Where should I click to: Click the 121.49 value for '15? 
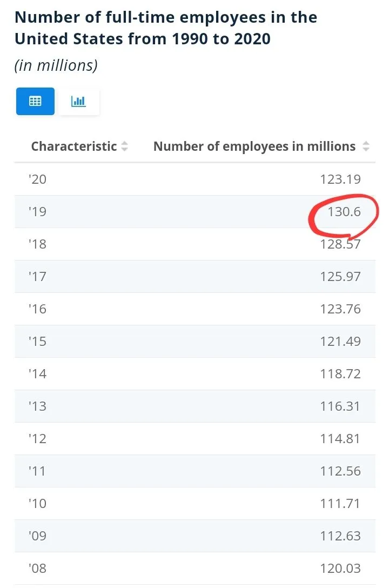click(340, 342)
